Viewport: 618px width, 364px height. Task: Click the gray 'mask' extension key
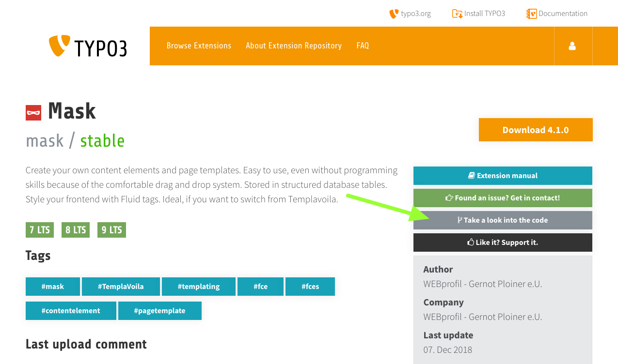45,141
